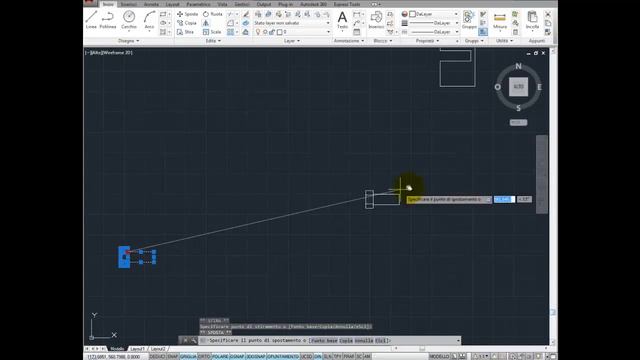Select the Arco arc tool
This screenshot has height=360, width=640.
coord(149,20)
